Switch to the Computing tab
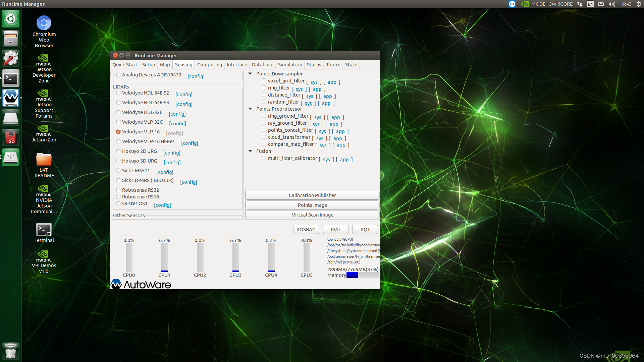Screen dimensions: 644x362 tap(209, 65)
